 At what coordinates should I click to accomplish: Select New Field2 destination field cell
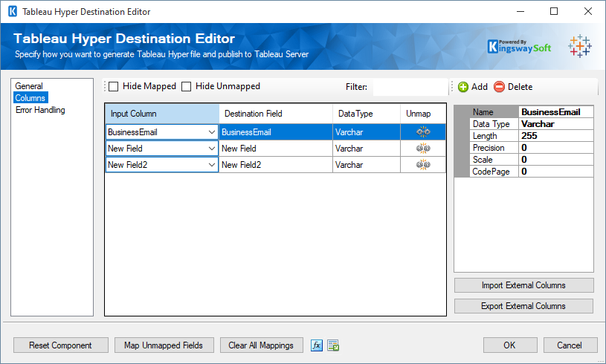[276, 165]
